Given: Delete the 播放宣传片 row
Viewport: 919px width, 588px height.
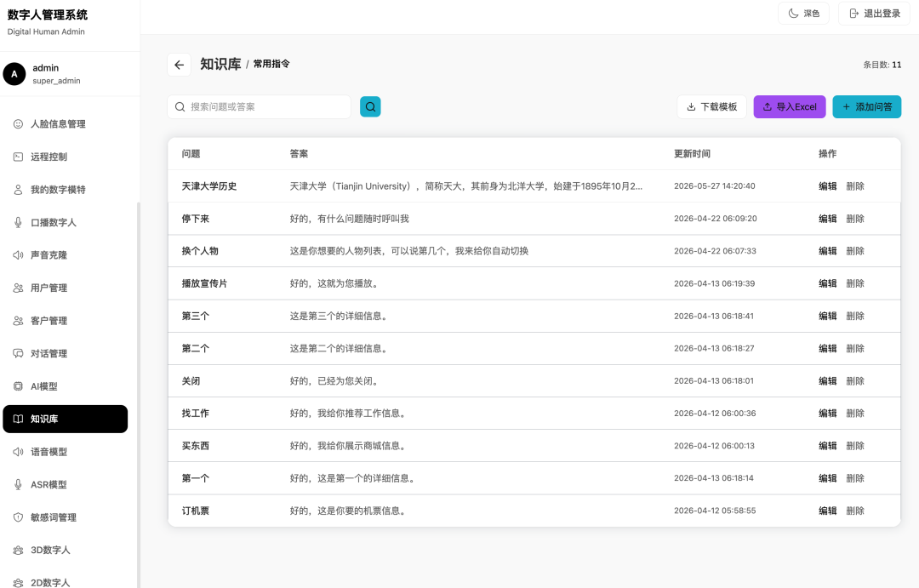Looking at the screenshot, I should [x=855, y=283].
